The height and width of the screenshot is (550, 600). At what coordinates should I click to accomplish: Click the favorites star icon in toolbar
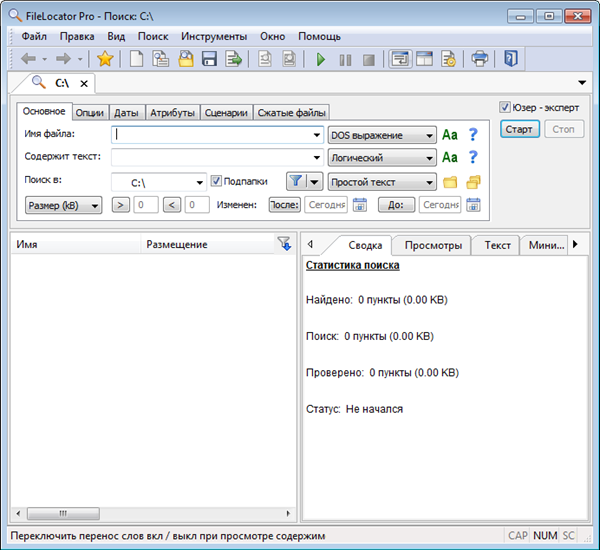coord(105,59)
